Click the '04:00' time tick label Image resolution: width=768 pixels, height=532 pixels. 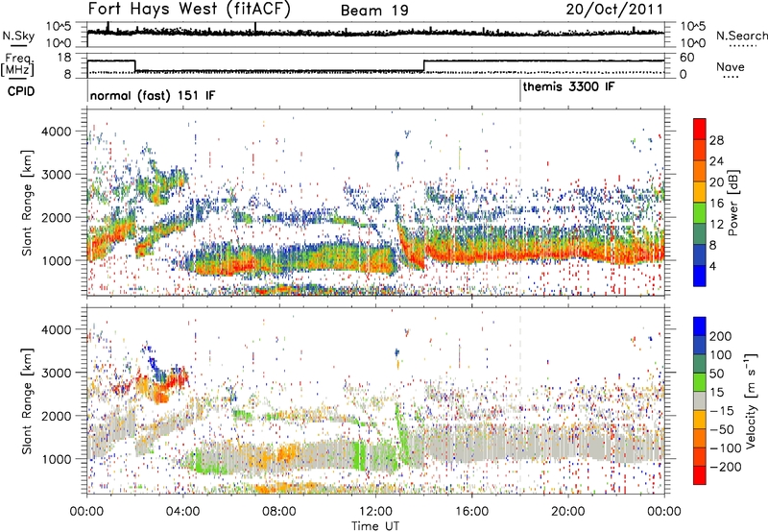(x=183, y=512)
